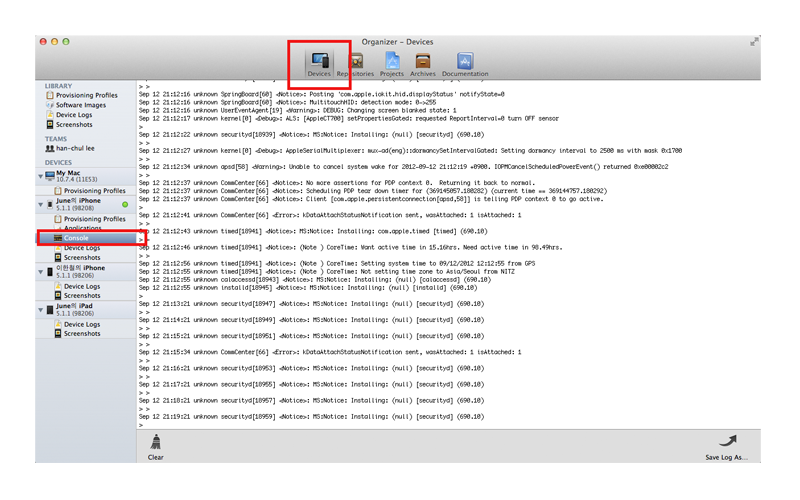The width and height of the screenshot is (800, 500).
Task: Select Provisioning Profiles under My Mac
Action: (x=95, y=190)
